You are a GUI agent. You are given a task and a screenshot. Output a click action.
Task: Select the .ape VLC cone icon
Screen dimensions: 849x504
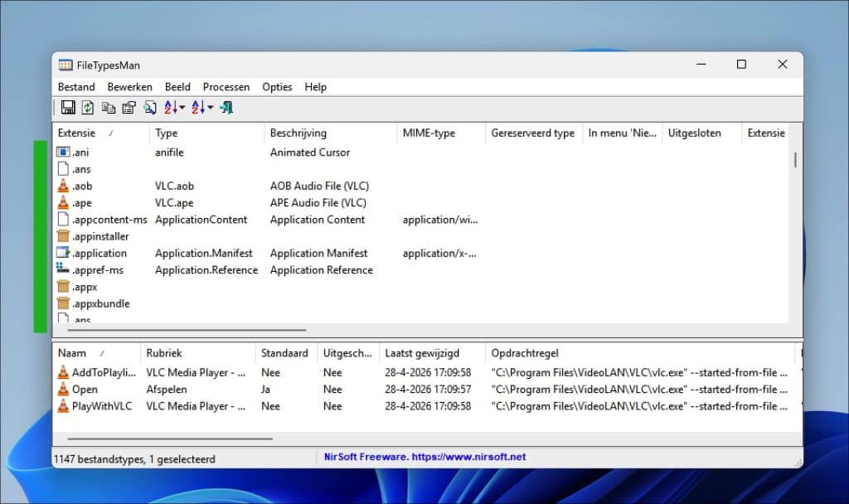click(x=63, y=202)
